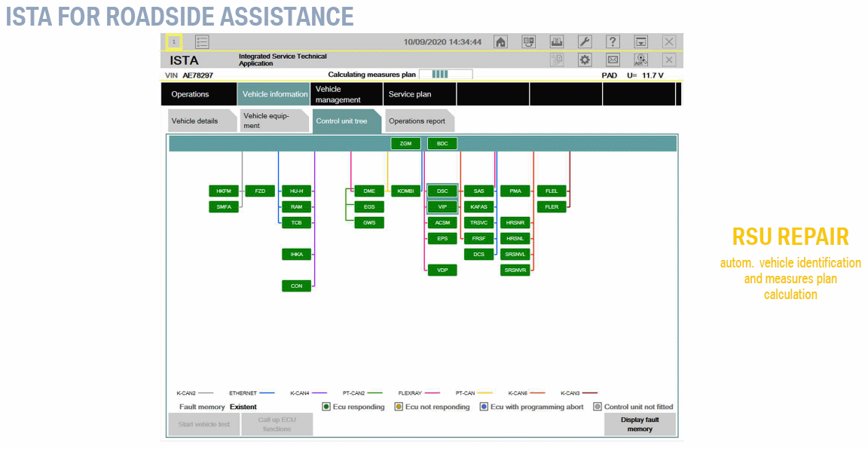Open the envelope feedback icon

tap(613, 60)
